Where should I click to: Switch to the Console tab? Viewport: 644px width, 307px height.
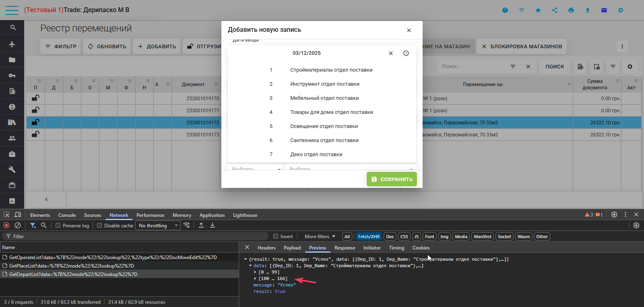67,215
